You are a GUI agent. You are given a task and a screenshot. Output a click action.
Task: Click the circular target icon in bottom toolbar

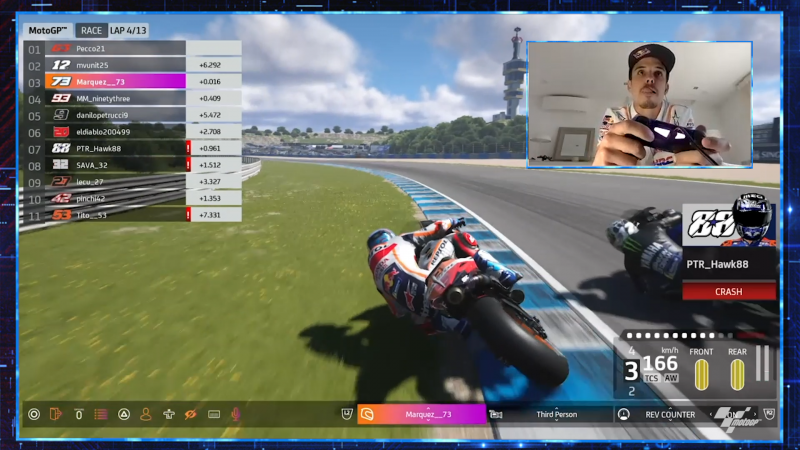(34, 414)
